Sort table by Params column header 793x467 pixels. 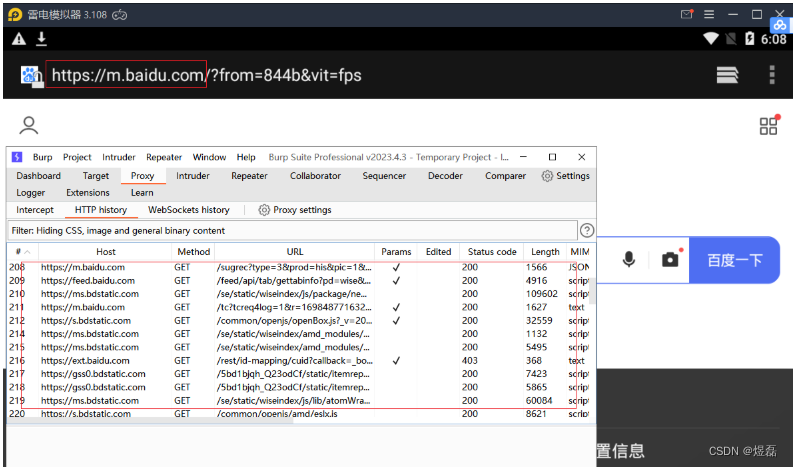pos(396,251)
